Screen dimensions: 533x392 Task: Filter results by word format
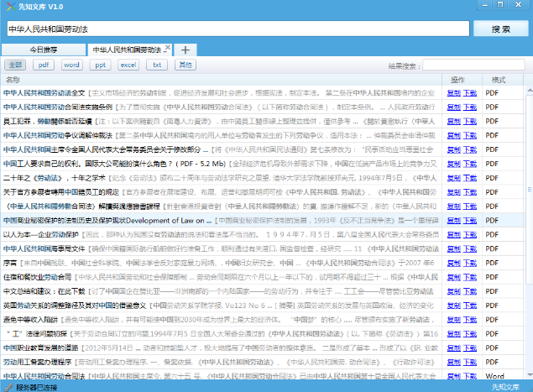point(71,65)
